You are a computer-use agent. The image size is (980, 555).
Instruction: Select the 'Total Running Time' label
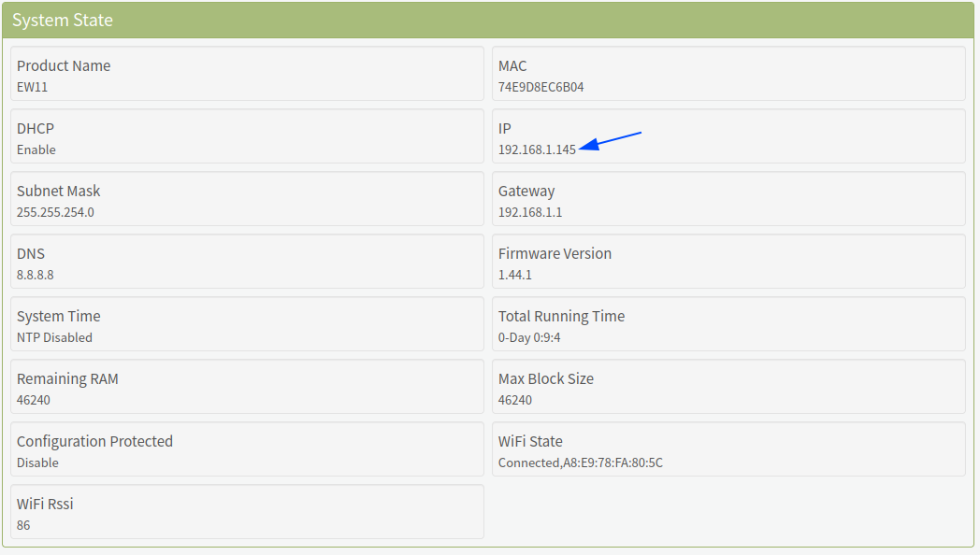[x=561, y=317]
